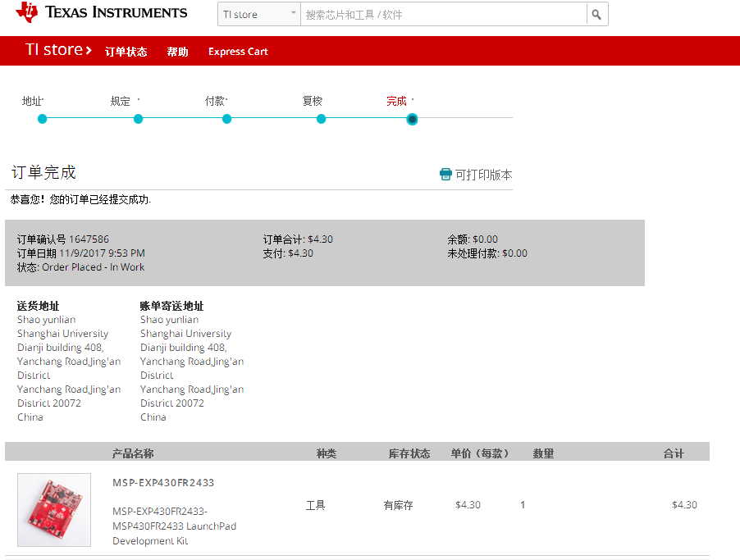
Task: Click the MSP-EXP430FR2433 board thumbnail
Action: [54, 510]
